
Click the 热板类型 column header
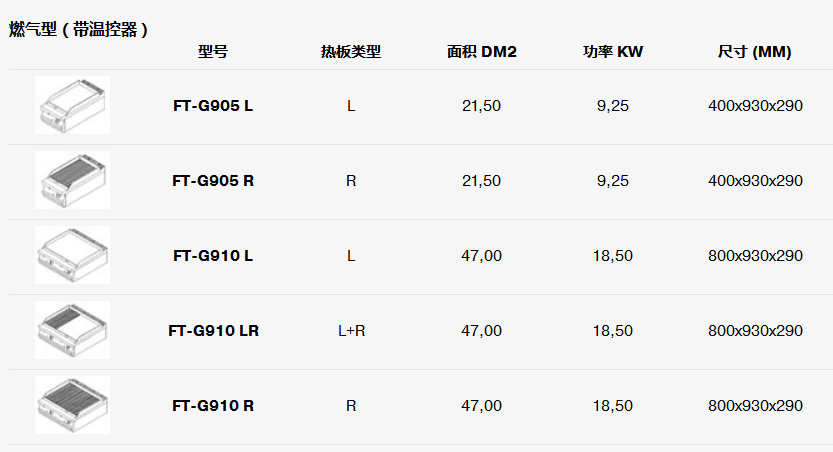pos(351,52)
